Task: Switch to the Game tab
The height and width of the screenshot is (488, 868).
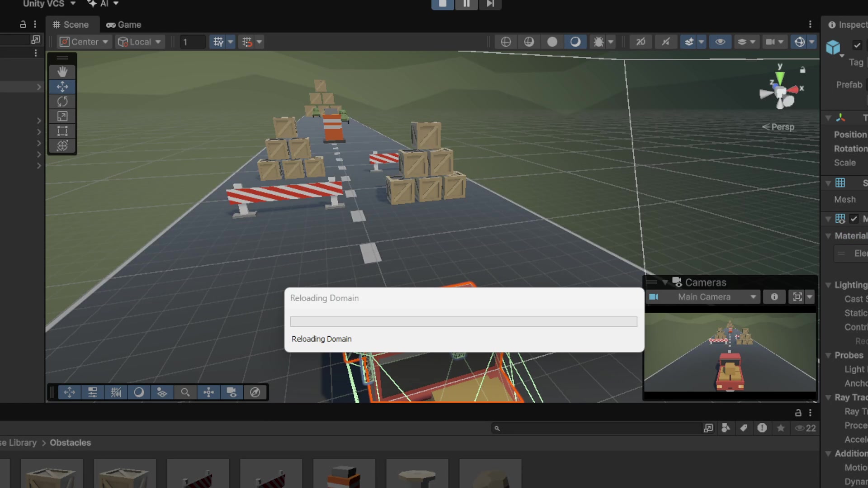Action: click(x=123, y=24)
